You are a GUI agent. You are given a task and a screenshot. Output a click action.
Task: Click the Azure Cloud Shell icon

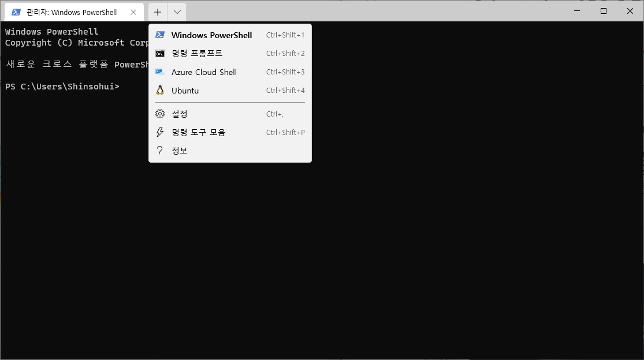(160, 72)
